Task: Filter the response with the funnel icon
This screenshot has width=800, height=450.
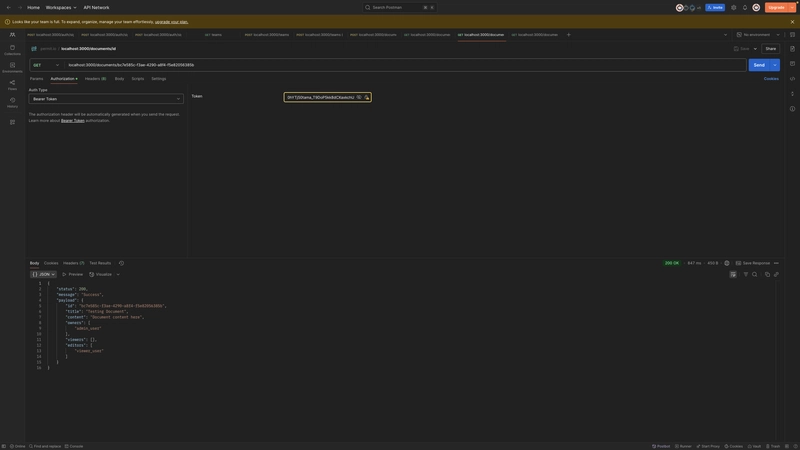Action: [x=745, y=274]
